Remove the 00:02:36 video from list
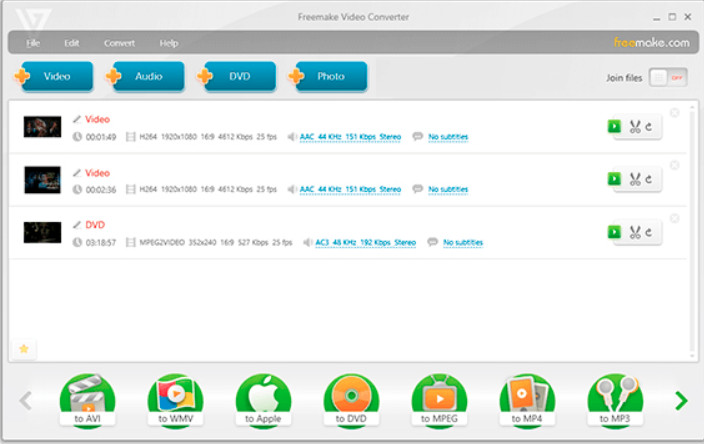 [x=674, y=165]
